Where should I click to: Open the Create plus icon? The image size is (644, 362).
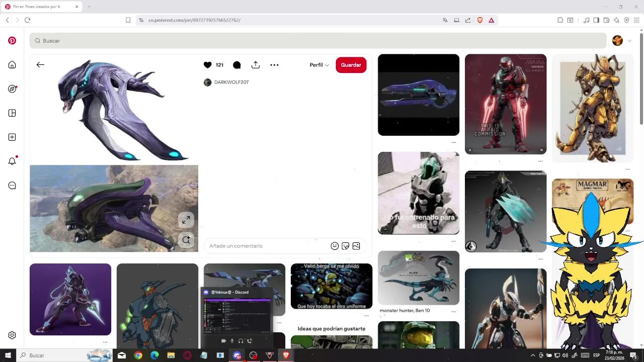pos(12,137)
